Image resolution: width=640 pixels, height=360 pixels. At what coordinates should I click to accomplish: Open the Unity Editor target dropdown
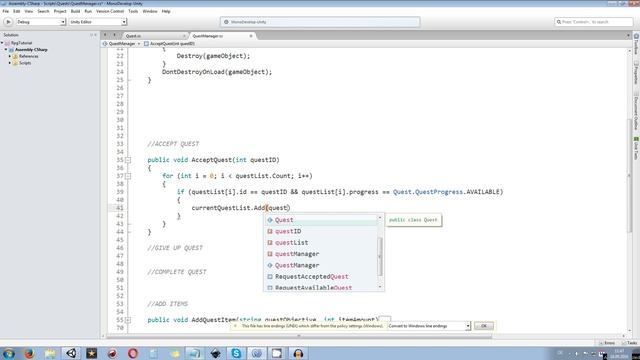pyautogui.click(x=98, y=22)
